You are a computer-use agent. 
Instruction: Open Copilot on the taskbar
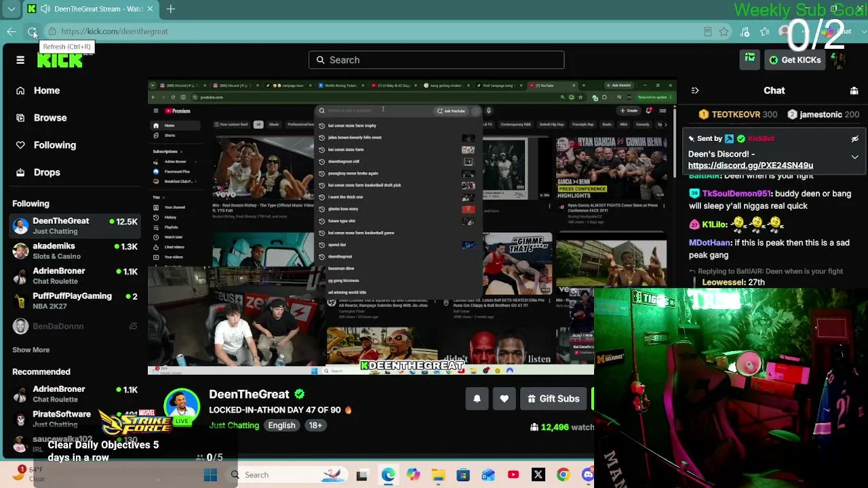(413, 475)
